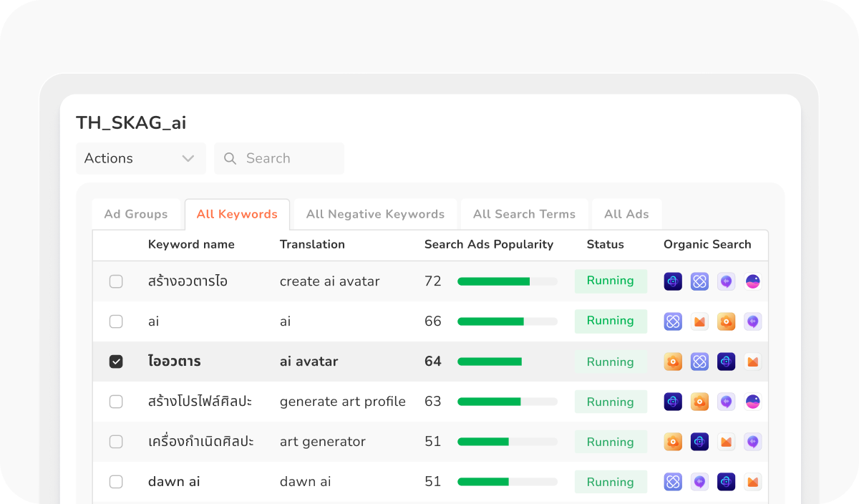This screenshot has height=504, width=859.
Task: Uncheck the selected ai avatar keyword checkbox
Action: (116, 362)
